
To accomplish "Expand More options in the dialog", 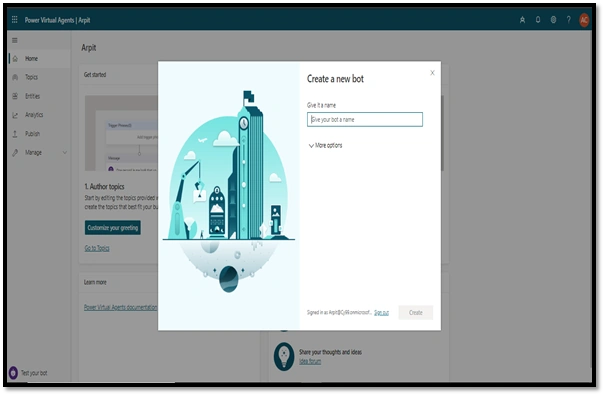I will (x=325, y=146).
